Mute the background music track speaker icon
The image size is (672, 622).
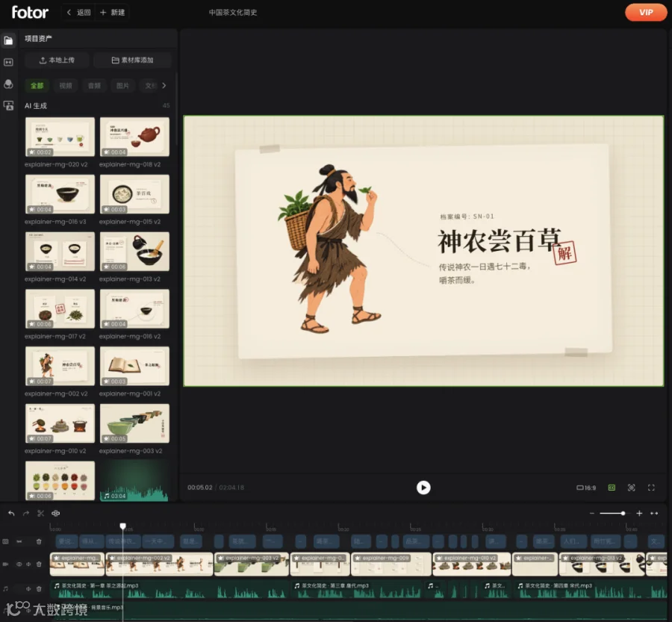point(28,610)
